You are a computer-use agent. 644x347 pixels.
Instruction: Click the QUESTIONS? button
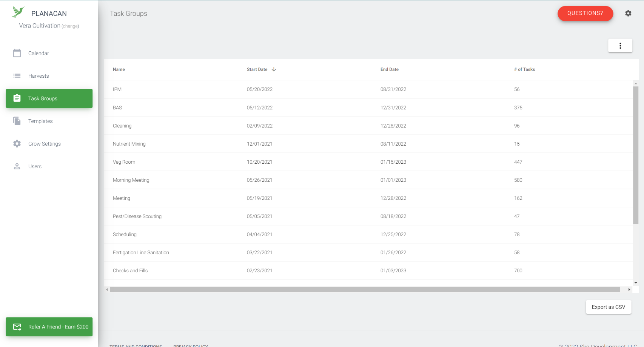pos(585,13)
